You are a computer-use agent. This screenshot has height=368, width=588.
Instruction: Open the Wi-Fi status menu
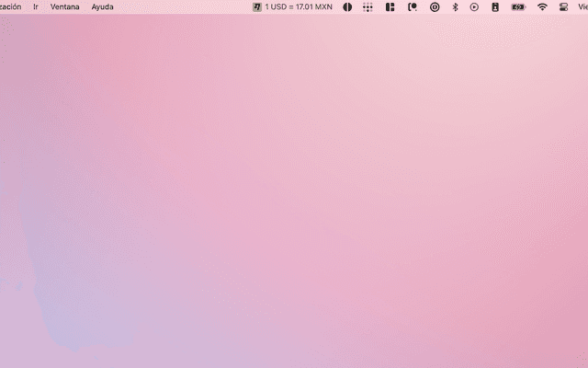pyautogui.click(x=542, y=6)
